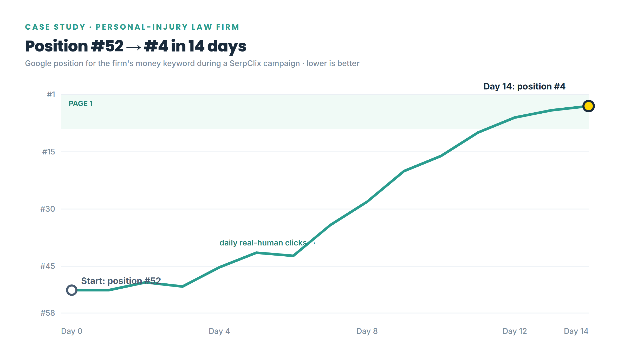
Task: Click the subtitle mentioning SerpClix campaign
Action: click(192, 63)
